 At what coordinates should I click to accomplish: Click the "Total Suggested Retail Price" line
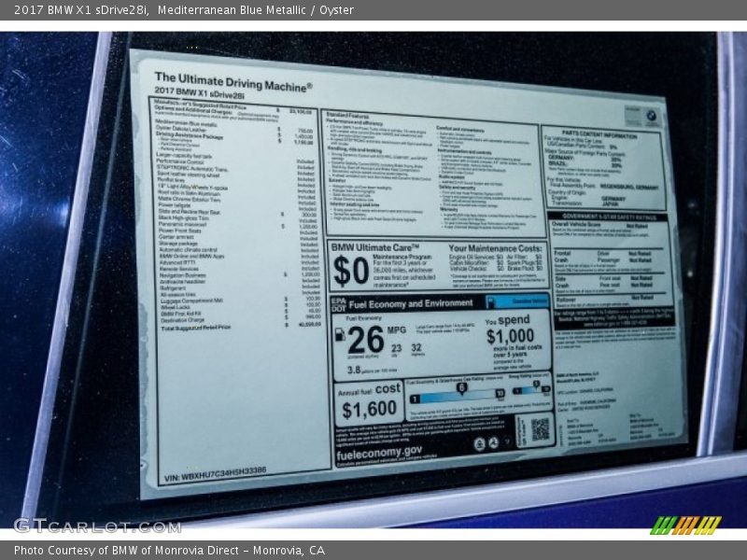point(196,329)
